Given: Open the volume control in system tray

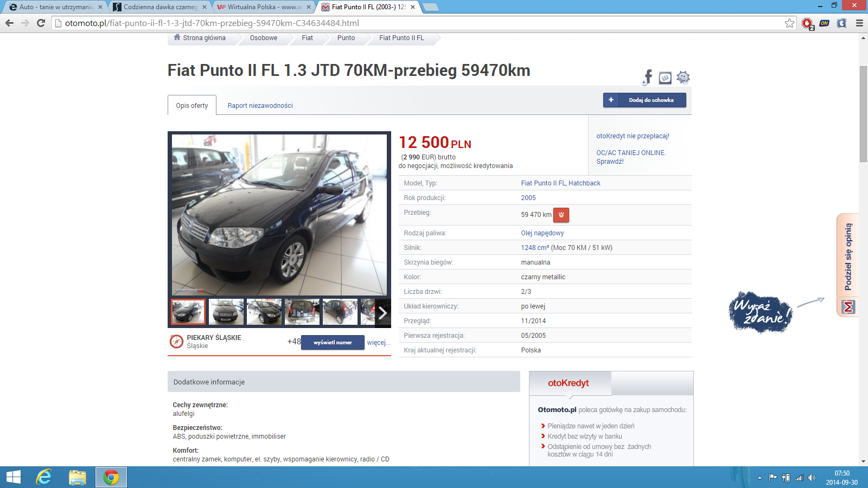Looking at the screenshot, I should (x=812, y=478).
